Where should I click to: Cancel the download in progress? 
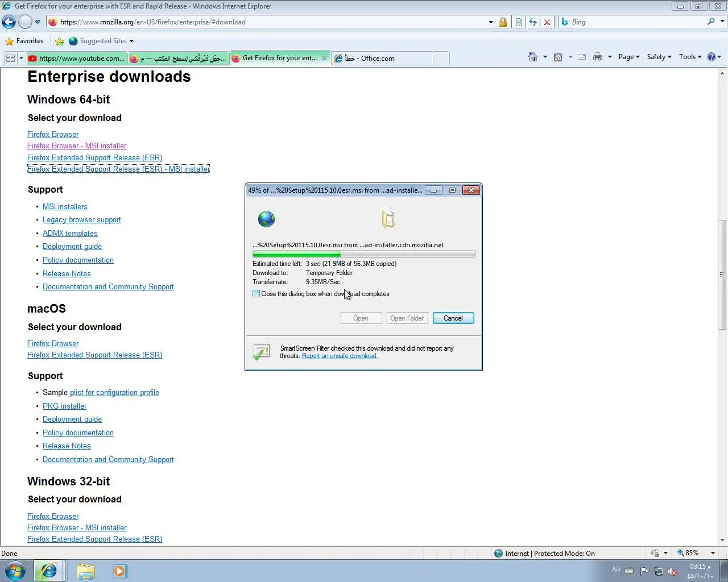(453, 318)
